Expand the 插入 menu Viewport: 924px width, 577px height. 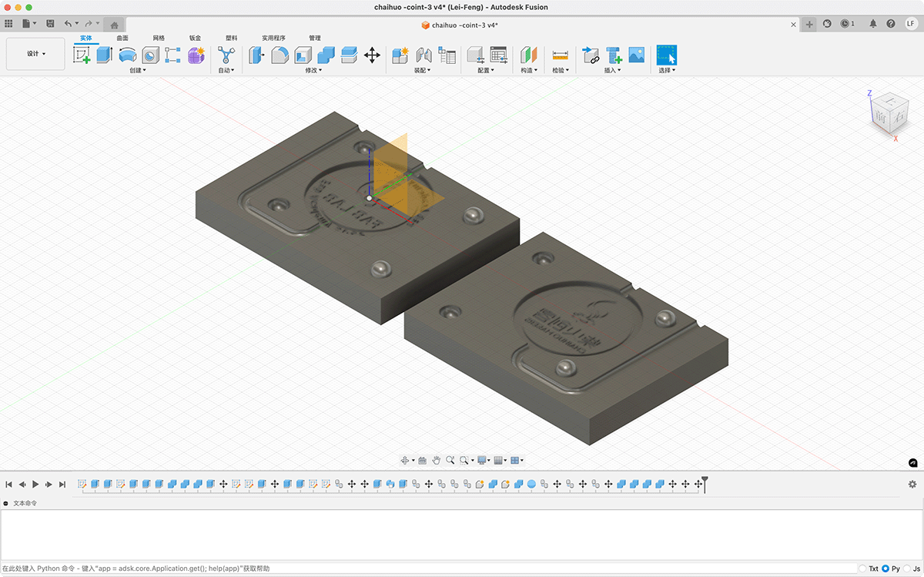(612, 70)
